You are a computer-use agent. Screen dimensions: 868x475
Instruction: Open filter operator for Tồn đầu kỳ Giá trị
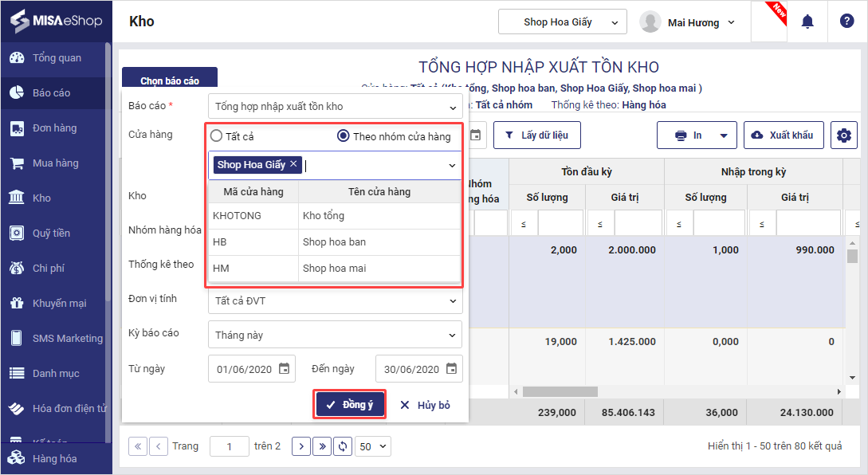pos(600,224)
